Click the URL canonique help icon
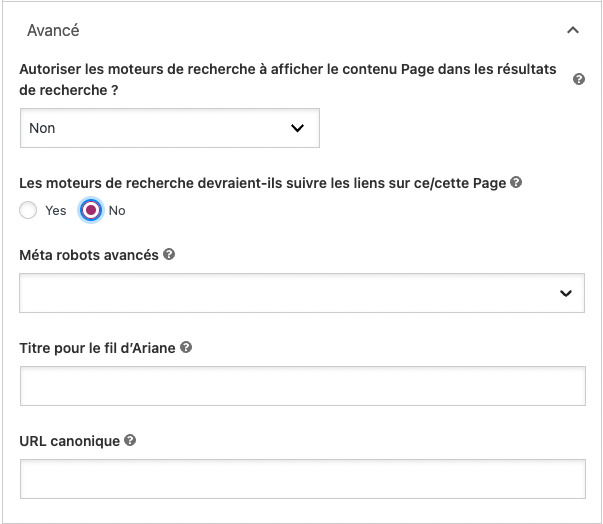This screenshot has width=603, height=524. [130, 440]
